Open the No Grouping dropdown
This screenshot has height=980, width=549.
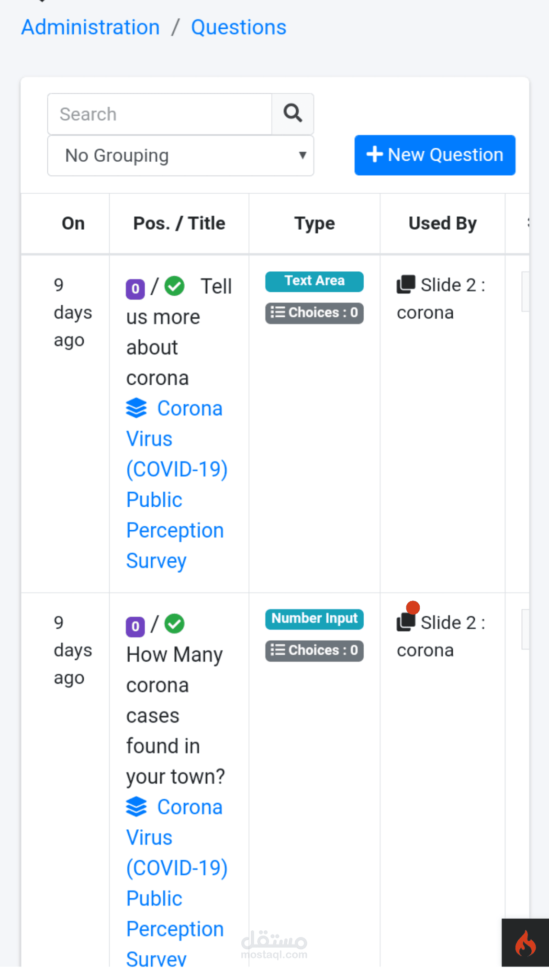[x=180, y=156]
